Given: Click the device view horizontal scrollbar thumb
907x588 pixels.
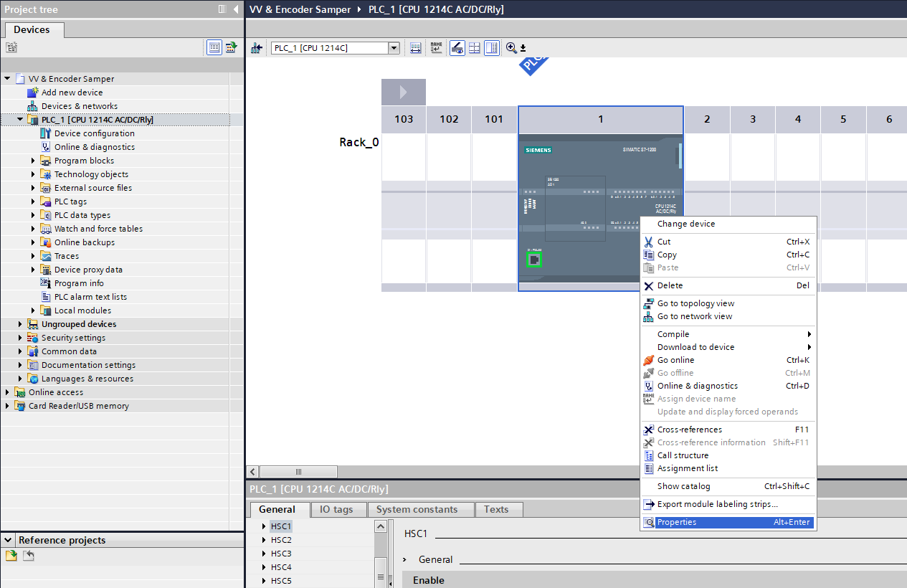Looking at the screenshot, I should [x=298, y=471].
